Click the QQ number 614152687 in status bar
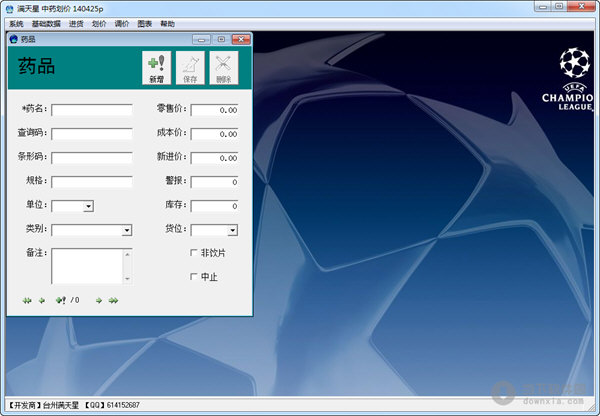This screenshot has height=416, width=600. [123, 405]
